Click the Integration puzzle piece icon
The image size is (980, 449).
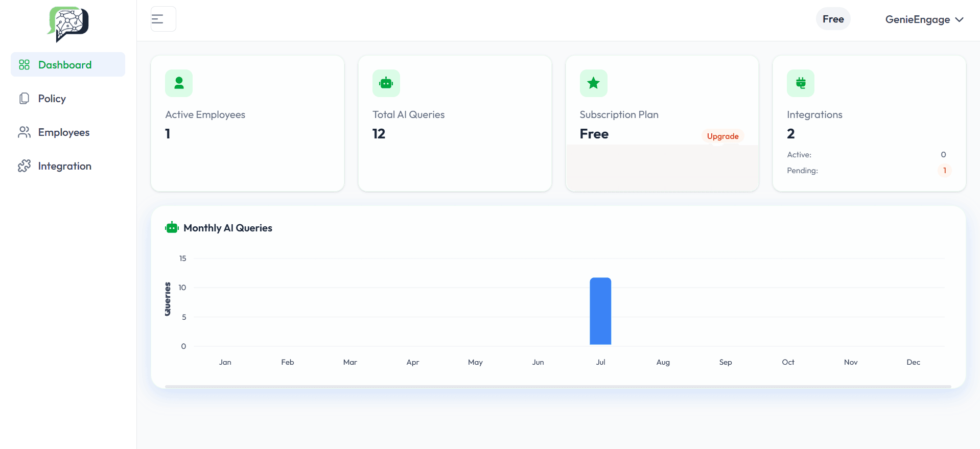coord(24,166)
